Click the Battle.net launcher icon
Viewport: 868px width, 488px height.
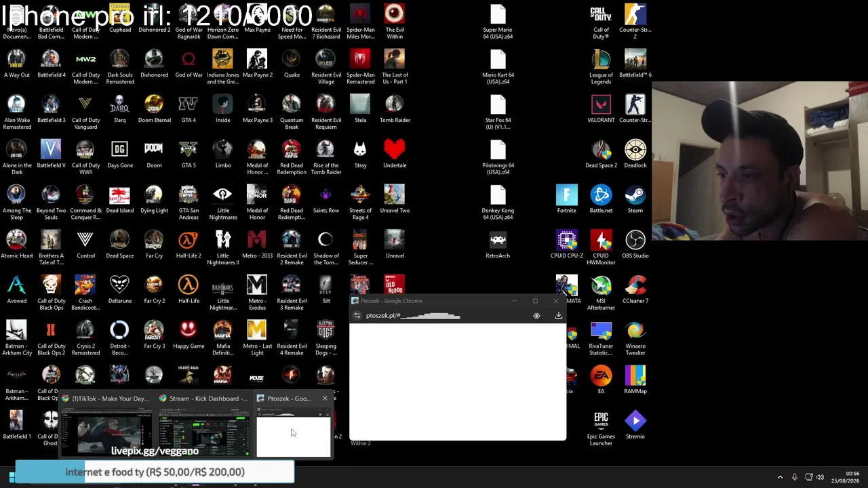point(601,199)
